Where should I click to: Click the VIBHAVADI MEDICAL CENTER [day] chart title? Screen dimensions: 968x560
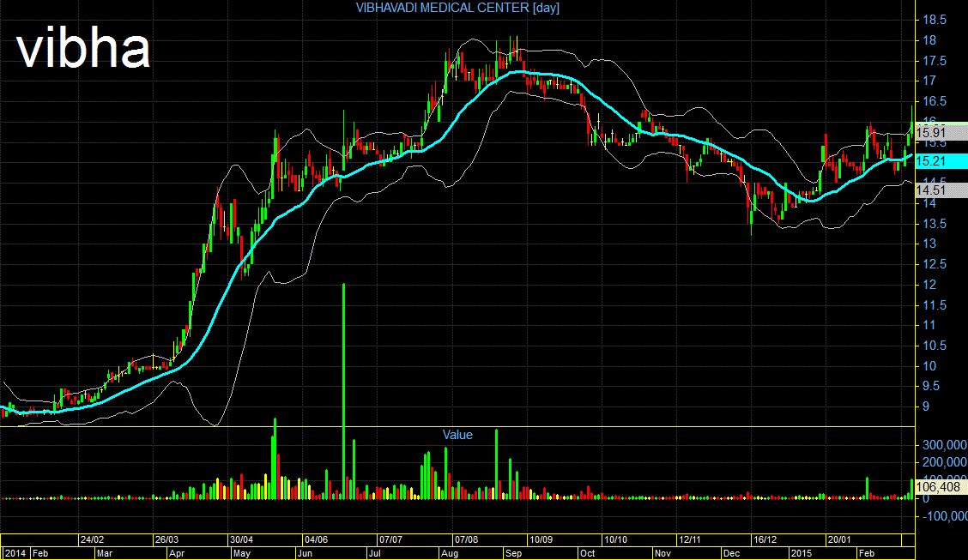(x=457, y=8)
